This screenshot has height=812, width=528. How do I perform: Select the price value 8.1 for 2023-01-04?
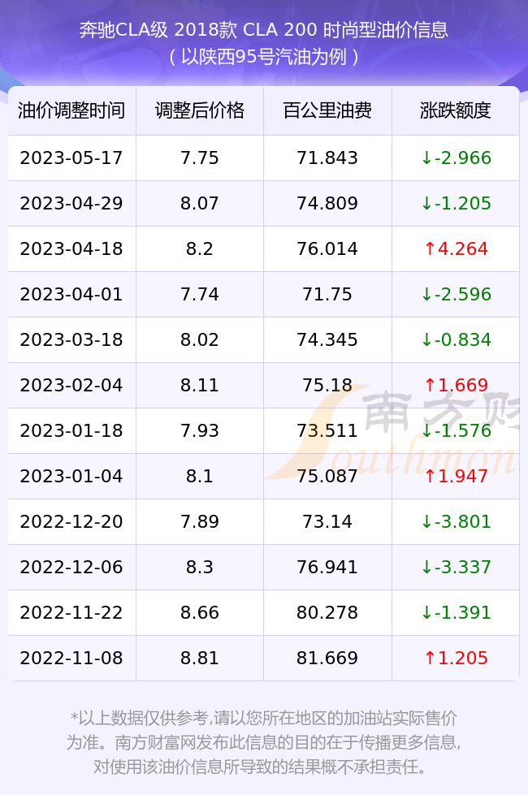point(200,477)
